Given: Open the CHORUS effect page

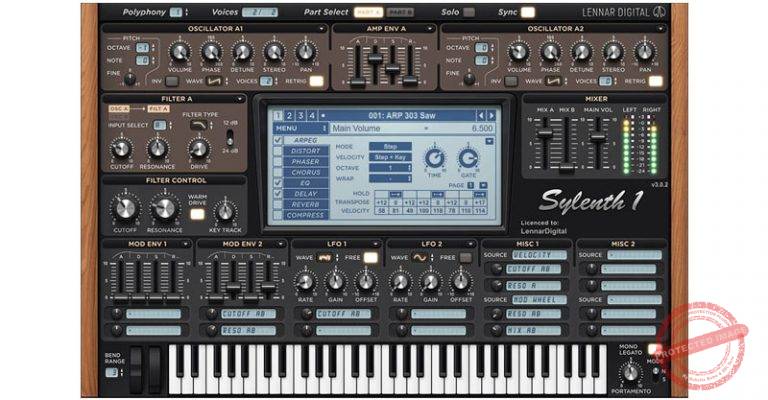Looking at the screenshot, I should point(306,172).
